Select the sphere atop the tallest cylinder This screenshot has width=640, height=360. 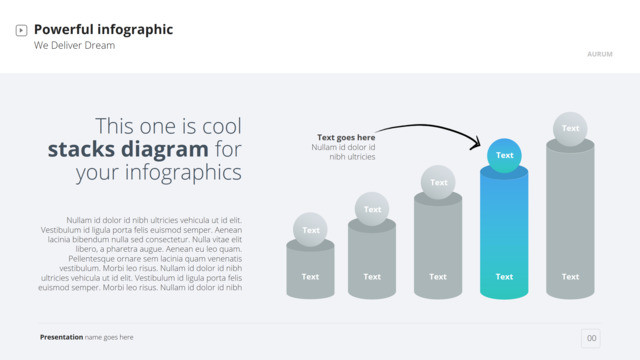click(x=570, y=129)
